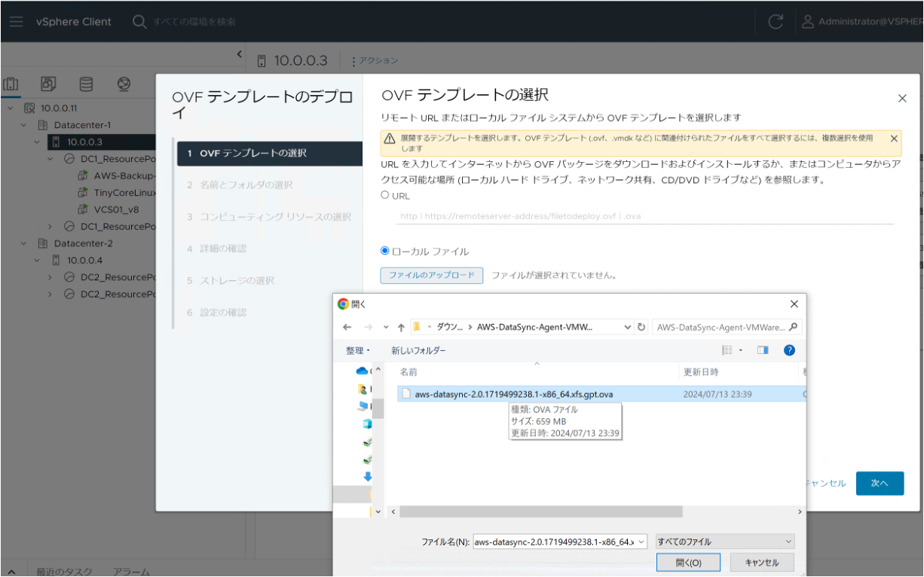Refresh the vSphere Client view
Viewport: 924px width, 577px height.
776,22
